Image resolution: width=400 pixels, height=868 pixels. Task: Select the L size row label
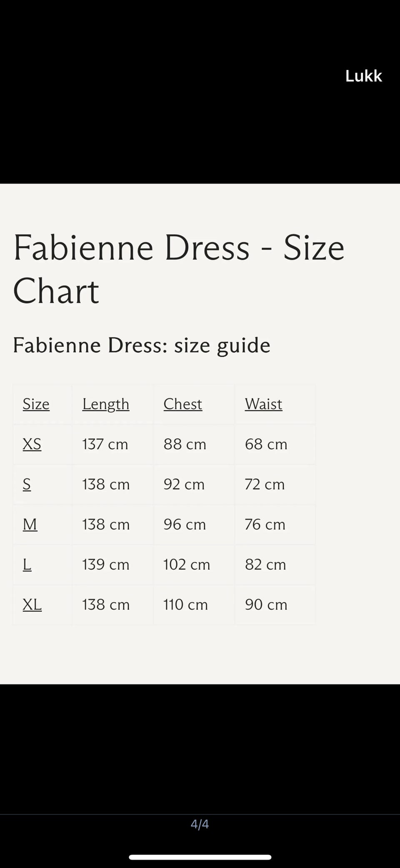(x=27, y=564)
